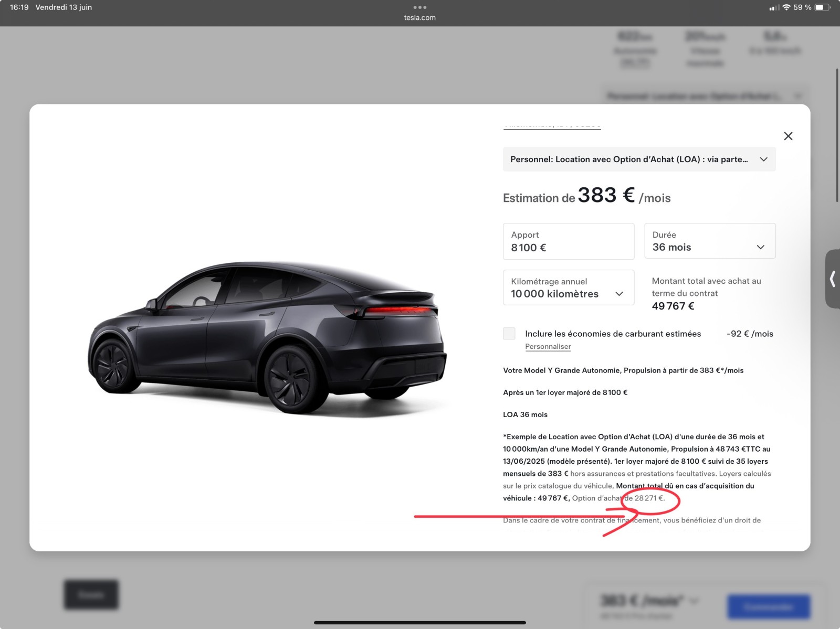Click the blurred dark button at bottom left
This screenshot has height=629, width=840.
click(x=91, y=594)
